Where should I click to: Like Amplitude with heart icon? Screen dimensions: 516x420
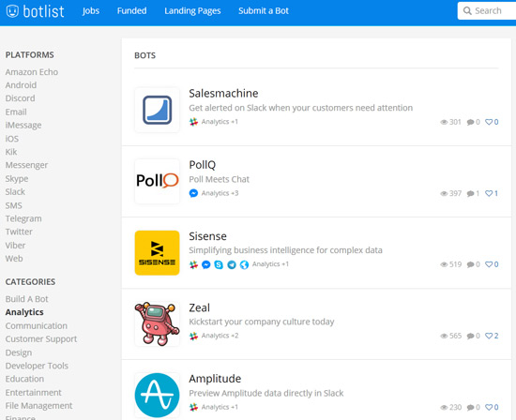coord(489,407)
